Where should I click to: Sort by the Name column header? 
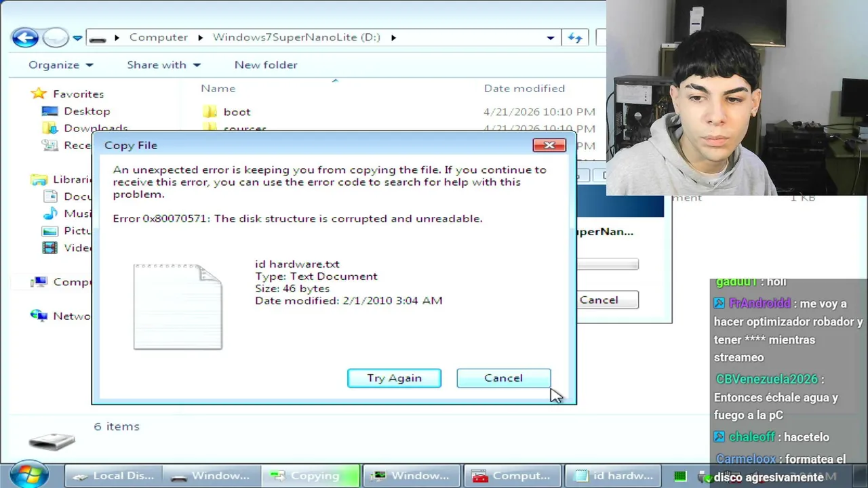coord(218,88)
